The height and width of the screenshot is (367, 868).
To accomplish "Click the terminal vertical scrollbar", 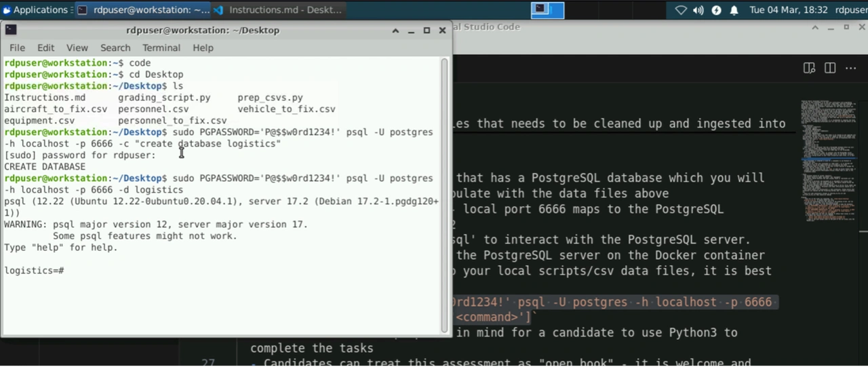I will click(445, 195).
